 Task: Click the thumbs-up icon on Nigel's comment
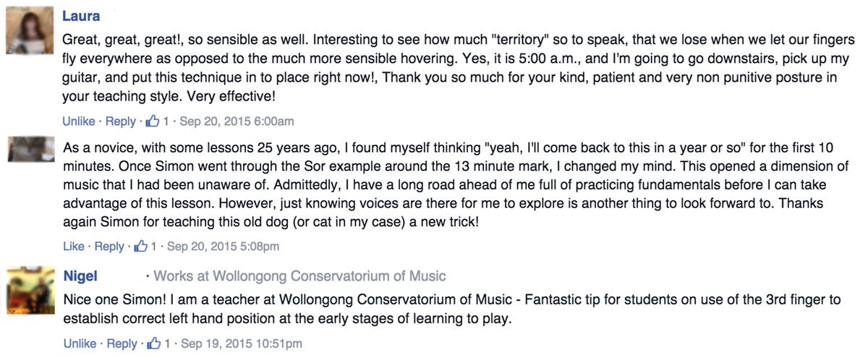pos(153,343)
